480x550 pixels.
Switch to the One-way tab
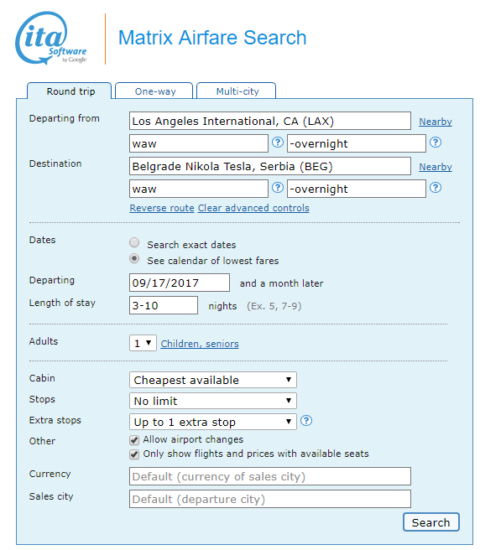pos(154,91)
